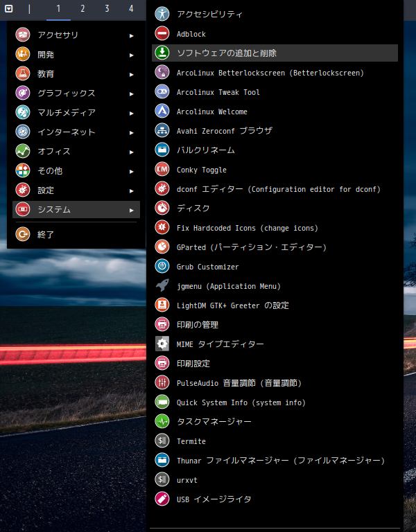Click the Quick System Info icon
Screen dimensions: 416x532
coord(162,402)
